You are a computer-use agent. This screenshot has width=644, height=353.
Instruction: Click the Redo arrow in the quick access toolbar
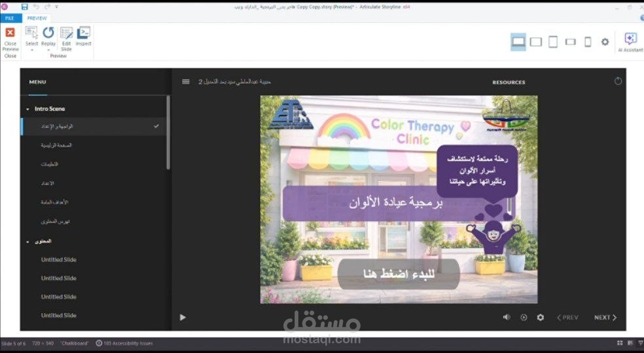pos(48,7)
